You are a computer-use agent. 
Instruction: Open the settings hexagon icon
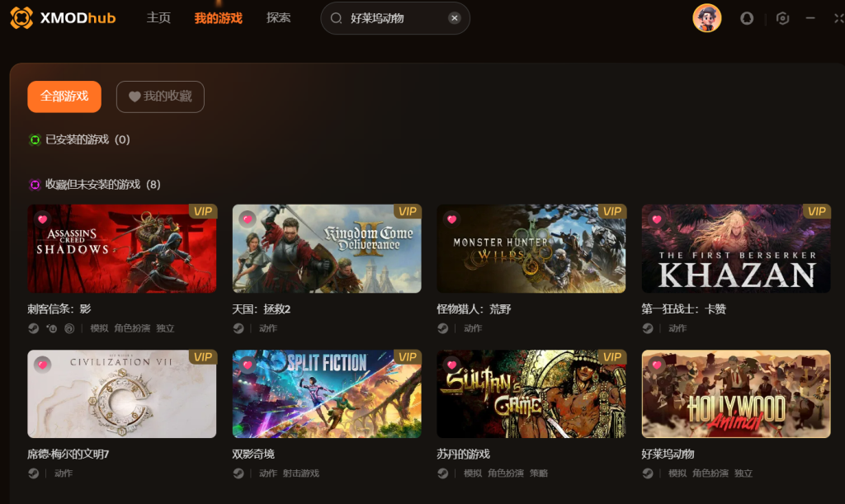pyautogui.click(x=782, y=18)
